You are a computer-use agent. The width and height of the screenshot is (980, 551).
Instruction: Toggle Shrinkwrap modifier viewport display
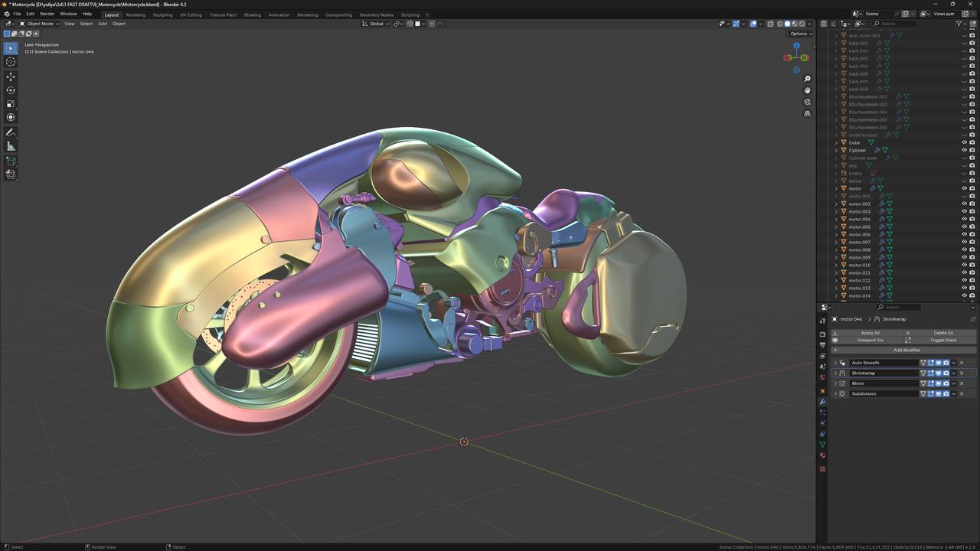pyautogui.click(x=939, y=373)
